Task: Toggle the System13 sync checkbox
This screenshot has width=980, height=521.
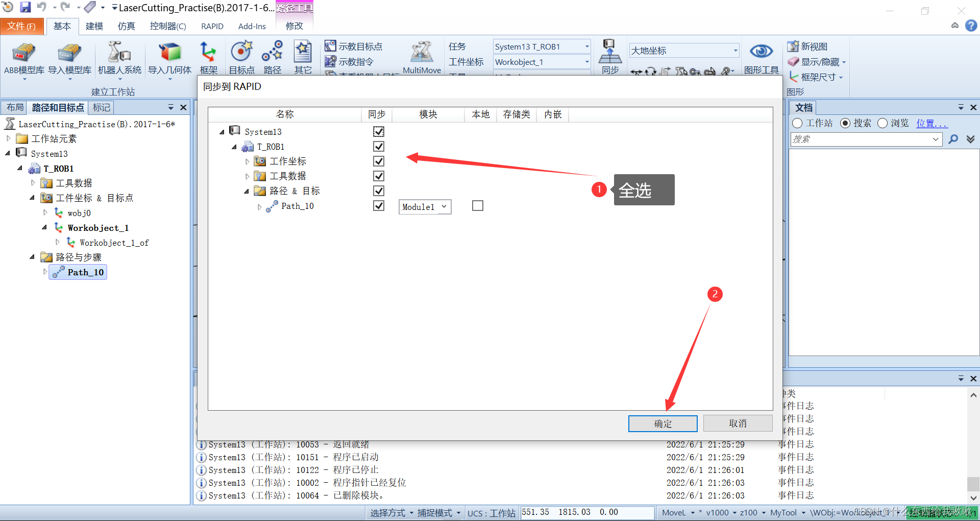Action: click(379, 131)
